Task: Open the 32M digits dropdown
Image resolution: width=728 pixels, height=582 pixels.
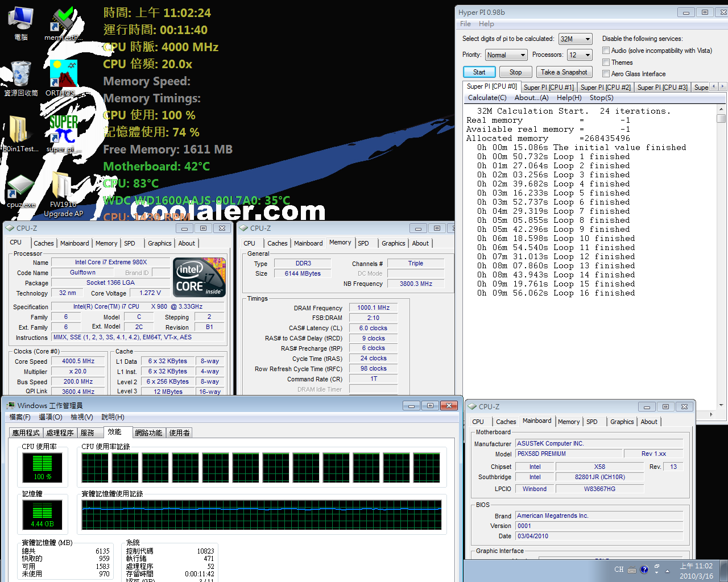Action: click(576, 39)
